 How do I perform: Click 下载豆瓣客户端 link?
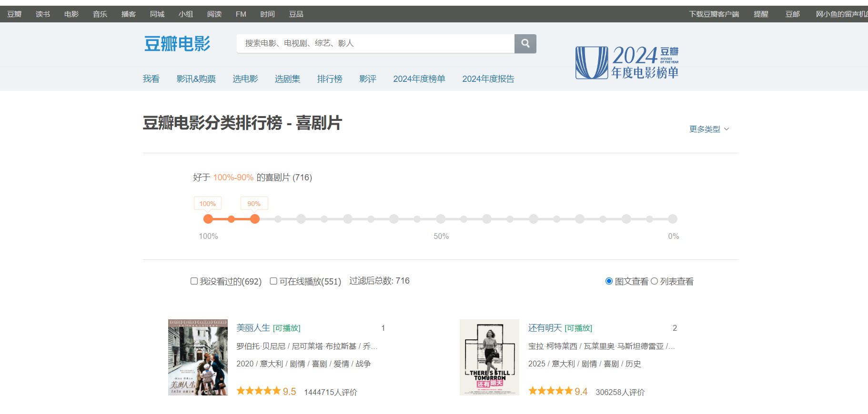pyautogui.click(x=714, y=14)
